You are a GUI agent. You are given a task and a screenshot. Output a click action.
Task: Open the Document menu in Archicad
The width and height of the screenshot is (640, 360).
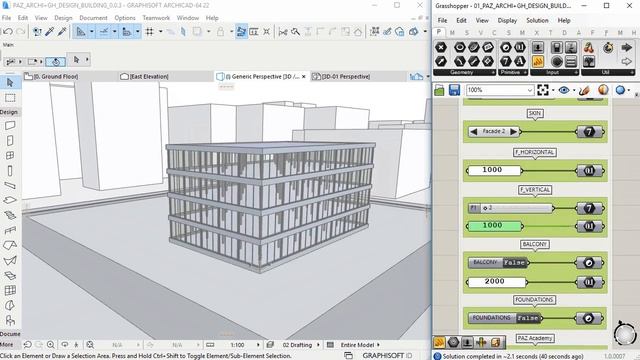(93, 18)
